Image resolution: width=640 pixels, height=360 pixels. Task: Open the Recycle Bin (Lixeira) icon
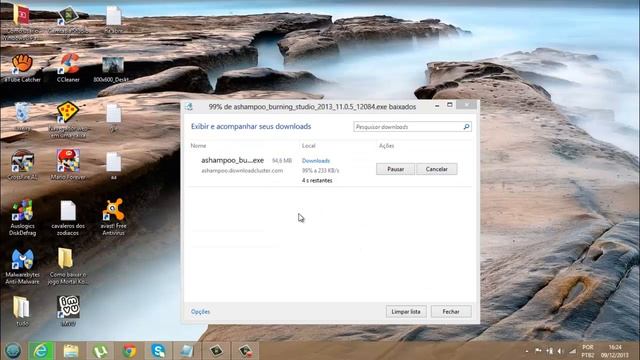click(22, 116)
